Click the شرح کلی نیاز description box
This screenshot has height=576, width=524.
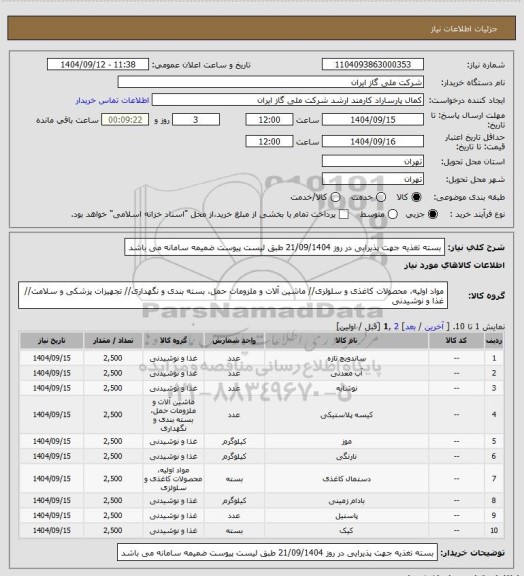click(x=284, y=247)
